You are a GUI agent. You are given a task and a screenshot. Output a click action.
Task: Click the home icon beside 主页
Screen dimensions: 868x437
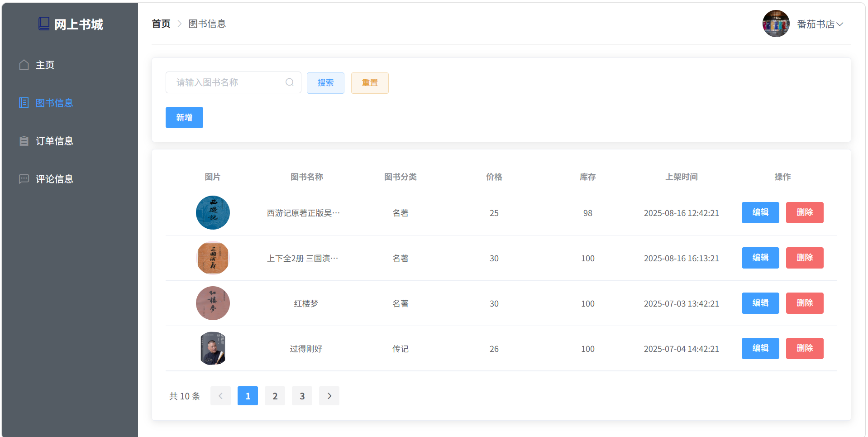[24, 65]
